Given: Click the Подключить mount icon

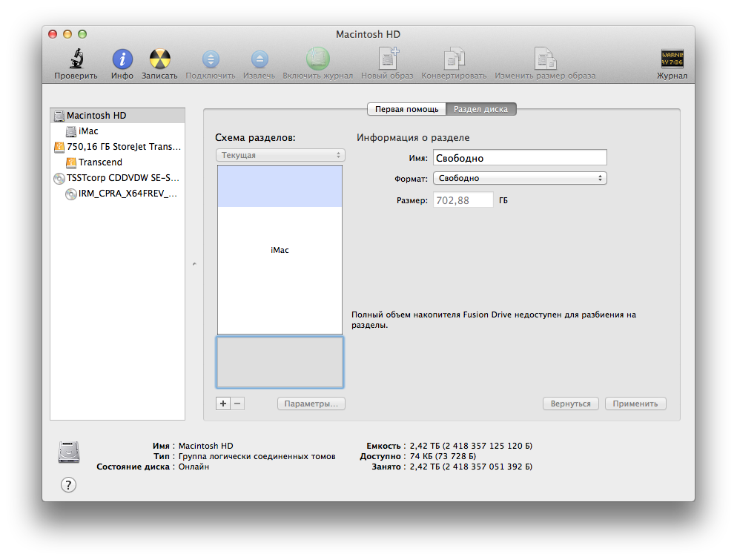Looking at the screenshot, I should [x=211, y=59].
